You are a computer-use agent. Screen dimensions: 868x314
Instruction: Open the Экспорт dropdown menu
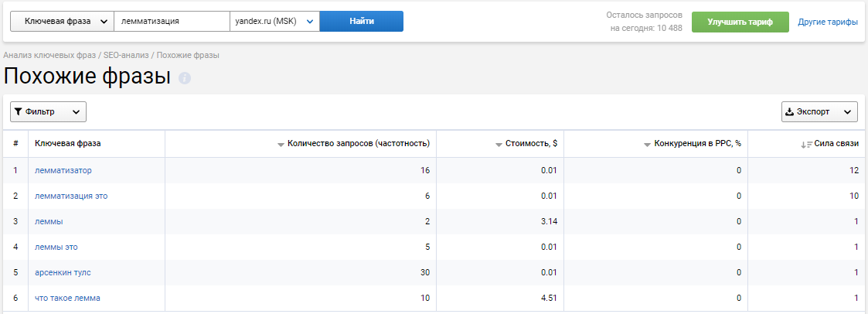click(x=819, y=112)
